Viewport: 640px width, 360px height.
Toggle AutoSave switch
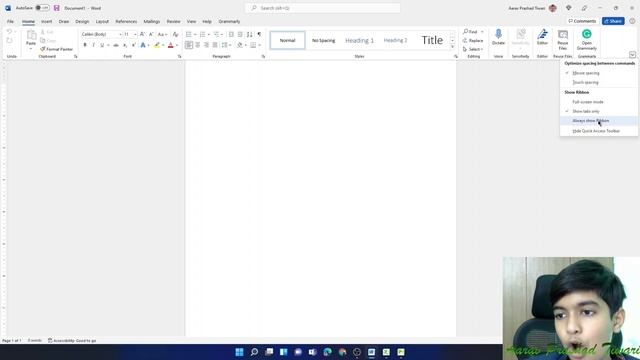point(42,8)
